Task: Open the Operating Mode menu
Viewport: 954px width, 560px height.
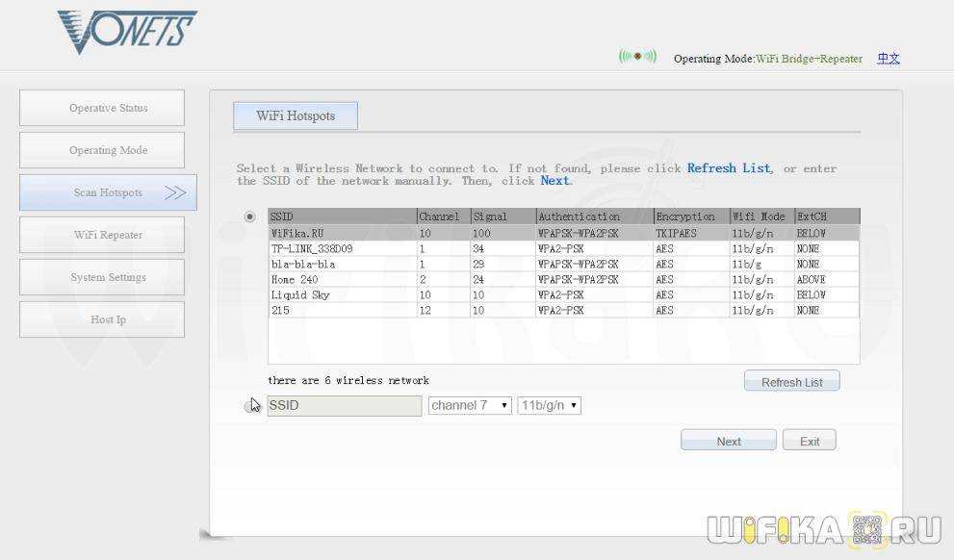Action: pyautogui.click(x=102, y=150)
